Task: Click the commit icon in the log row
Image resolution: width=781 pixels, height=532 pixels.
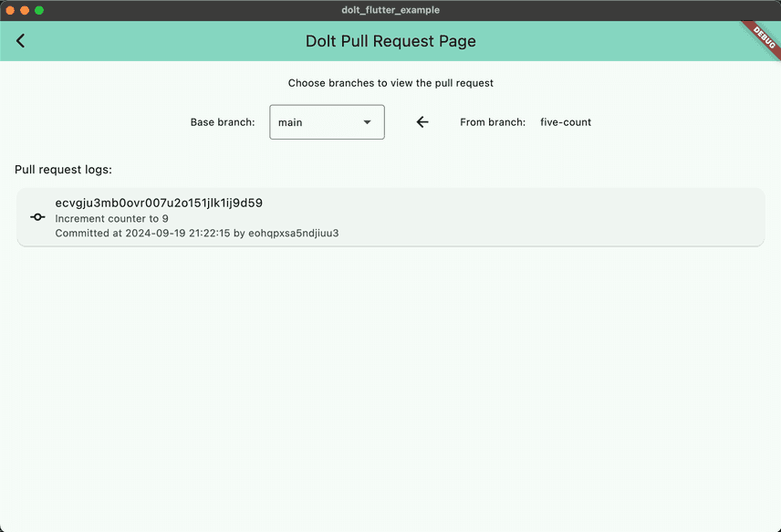Action: point(37,217)
